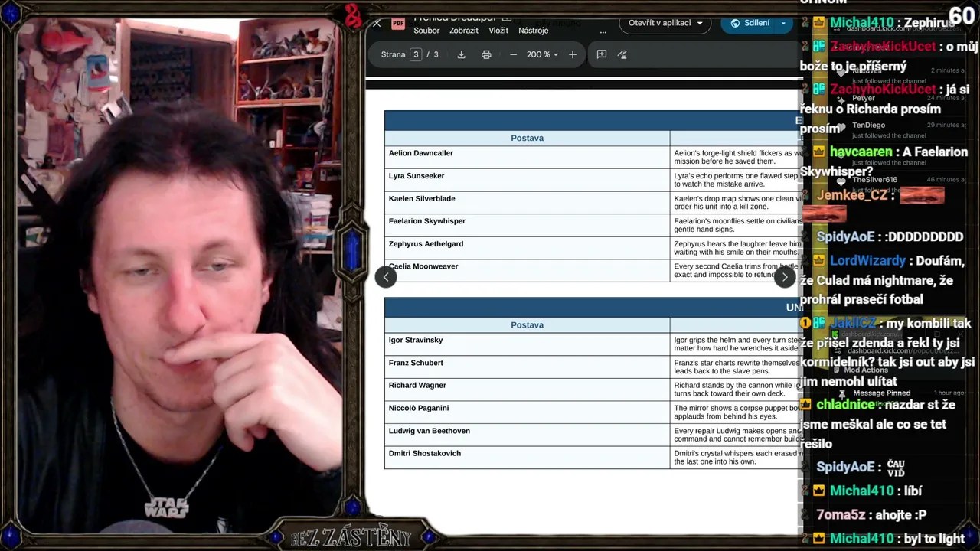Select the Caelia Moonweaver cell
Image resolution: width=980 pixels, height=551 pixels.
(x=528, y=270)
